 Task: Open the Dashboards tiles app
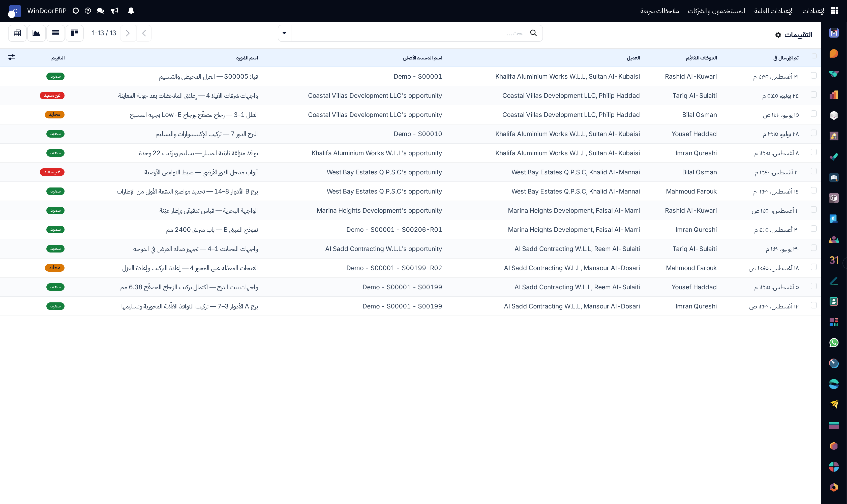(834, 322)
